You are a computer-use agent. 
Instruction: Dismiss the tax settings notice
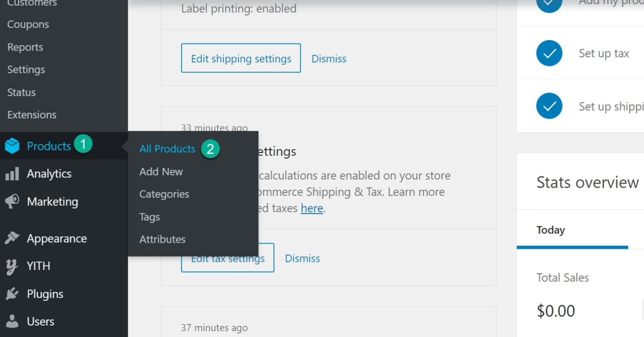coord(302,258)
